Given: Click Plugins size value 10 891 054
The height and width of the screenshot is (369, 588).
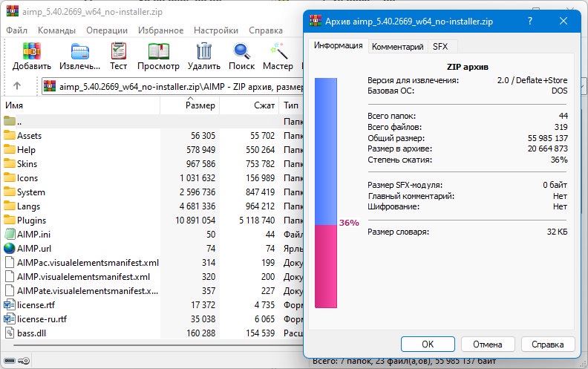Looking at the screenshot, I should [x=195, y=220].
